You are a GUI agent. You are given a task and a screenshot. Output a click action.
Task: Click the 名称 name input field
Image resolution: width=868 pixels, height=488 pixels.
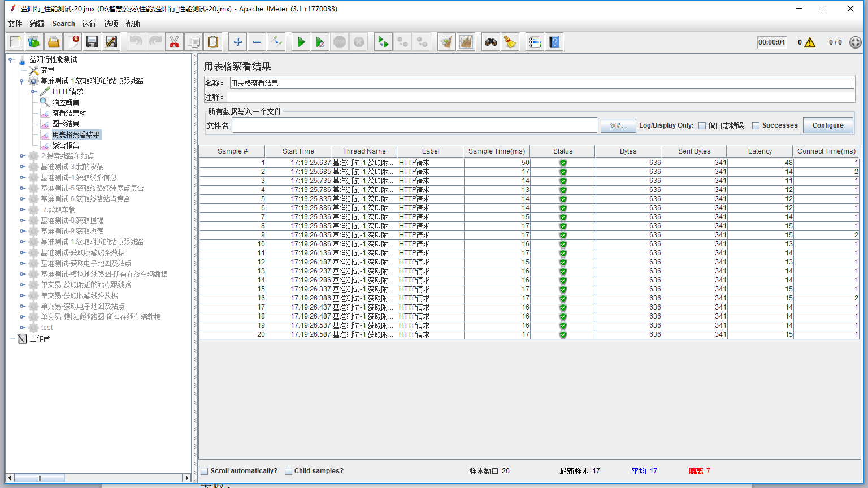pyautogui.click(x=541, y=83)
